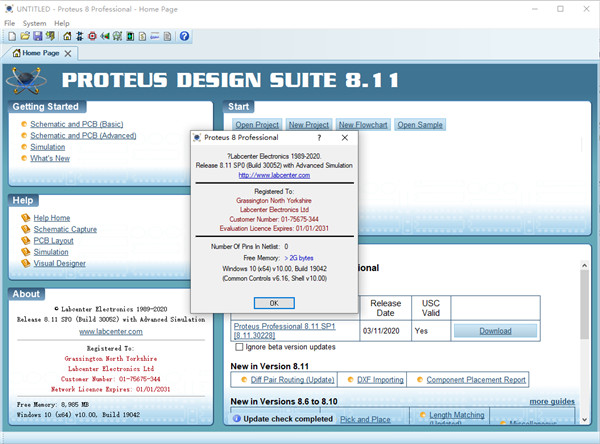Viewport: 600px width, 444px height.
Task: Open Diff Pair Routing (Update) guide
Action: click(292, 380)
